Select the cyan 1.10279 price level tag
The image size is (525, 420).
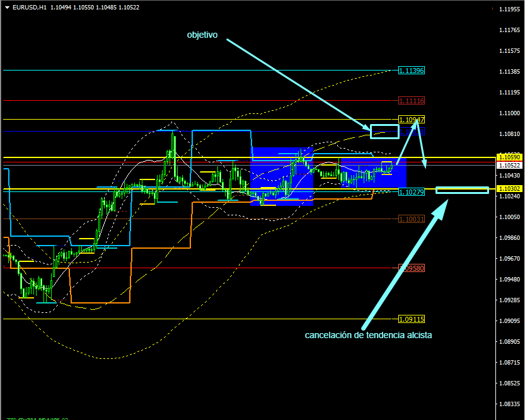coord(411,192)
